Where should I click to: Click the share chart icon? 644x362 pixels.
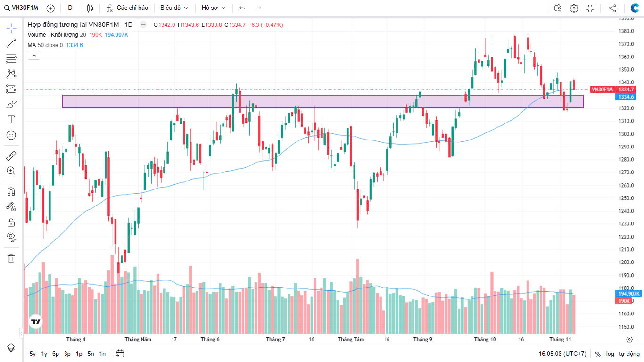coord(612,8)
